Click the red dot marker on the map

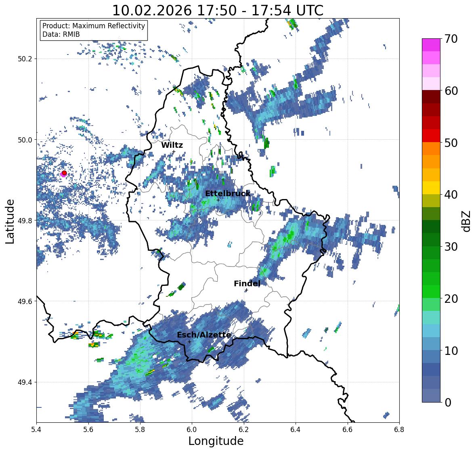click(64, 173)
